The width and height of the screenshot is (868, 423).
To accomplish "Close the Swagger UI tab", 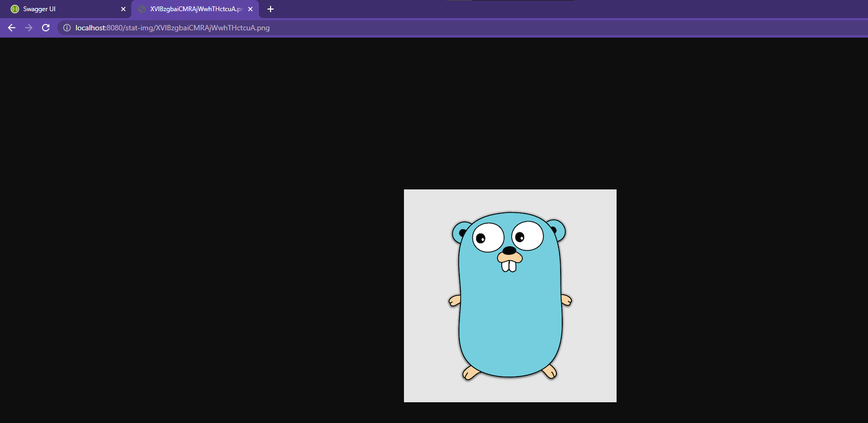I will (123, 9).
